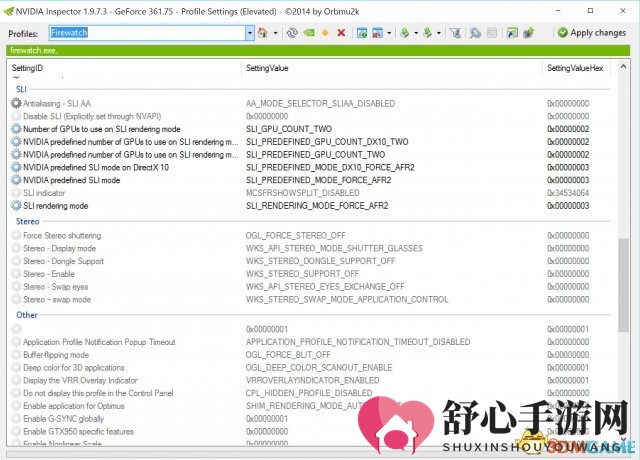Select value AA_MODE_SELECTOR_SLIAA_DISABLED
Image resolution: width=640 pixels, height=460 pixels.
[x=320, y=103]
